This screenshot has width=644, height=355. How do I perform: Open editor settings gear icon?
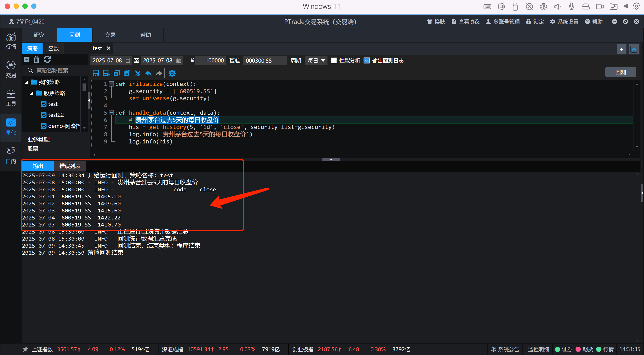coord(172,73)
